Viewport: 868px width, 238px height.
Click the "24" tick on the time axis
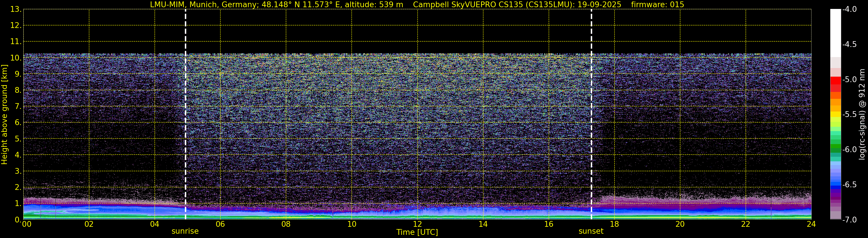tap(811, 224)
